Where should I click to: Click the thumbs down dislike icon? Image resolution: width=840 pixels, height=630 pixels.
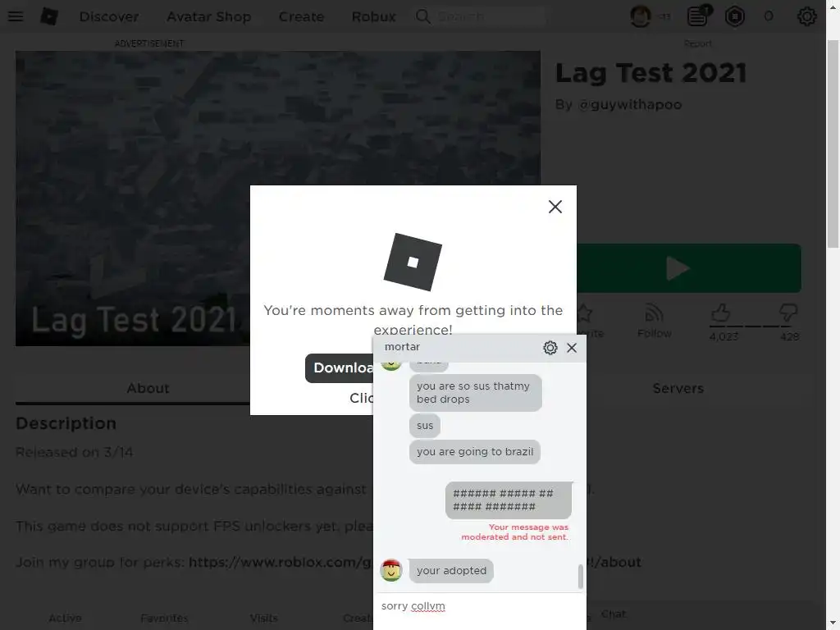[x=788, y=313]
